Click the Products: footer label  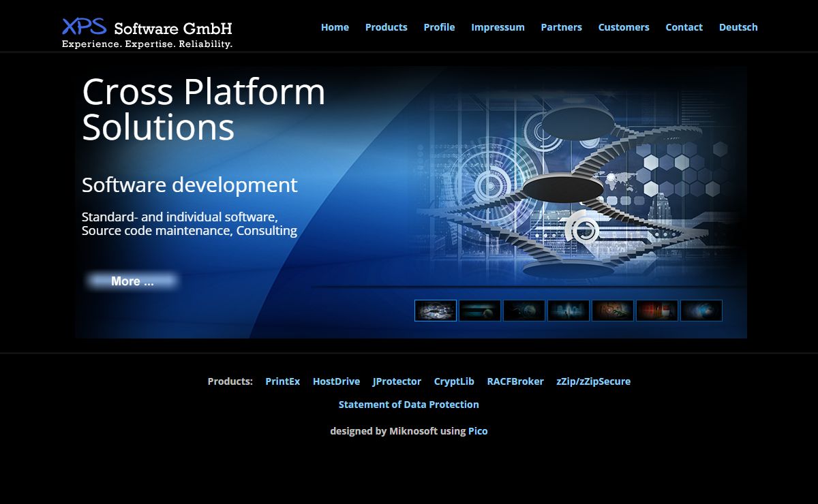[x=230, y=381]
